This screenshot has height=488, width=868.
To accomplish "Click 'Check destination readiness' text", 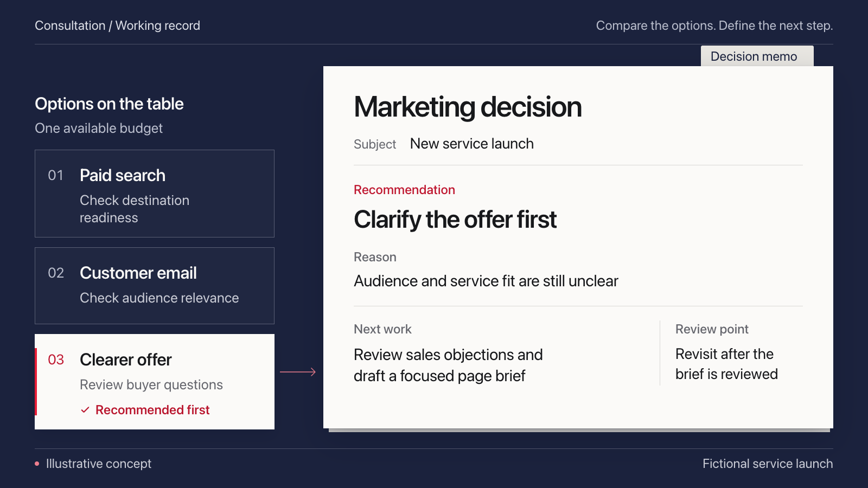I will pyautogui.click(x=135, y=209).
